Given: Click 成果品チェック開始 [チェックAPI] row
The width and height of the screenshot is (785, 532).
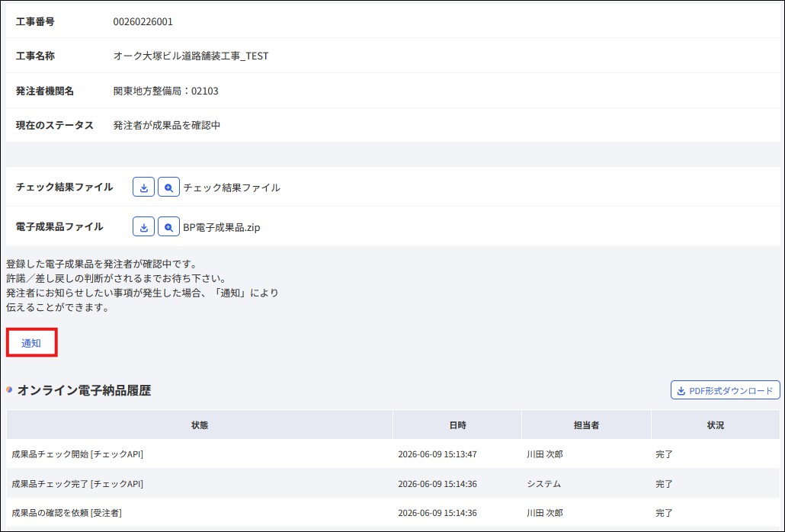Looking at the screenshot, I should (393, 454).
